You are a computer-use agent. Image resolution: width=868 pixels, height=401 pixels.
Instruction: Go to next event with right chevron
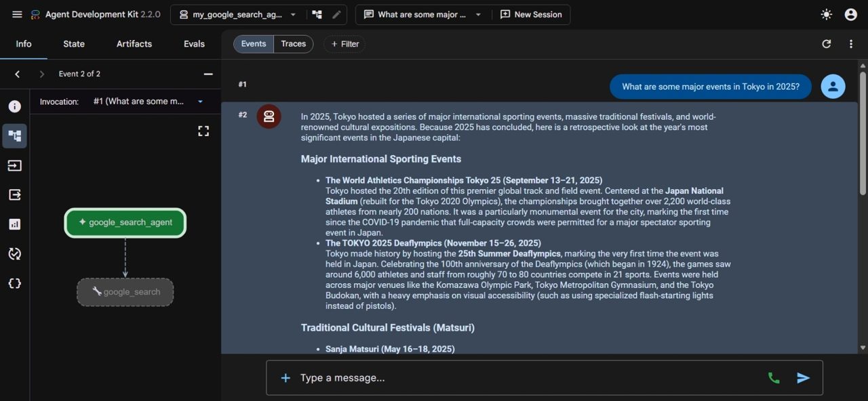pyautogui.click(x=41, y=74)
